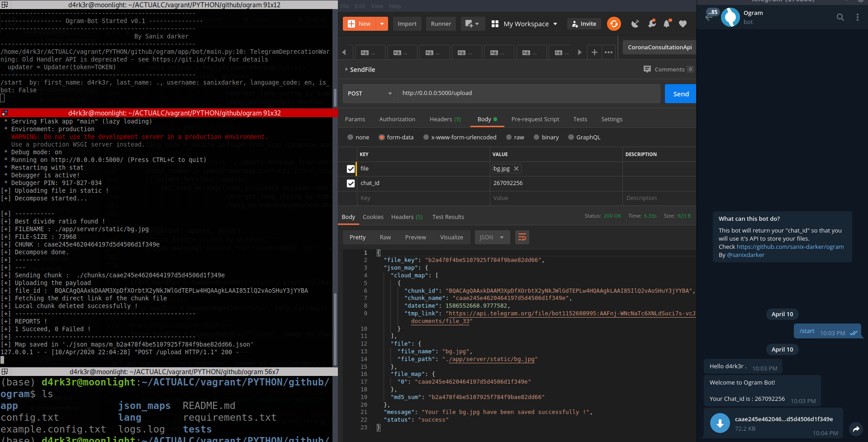Select the form-data body type

382,137
